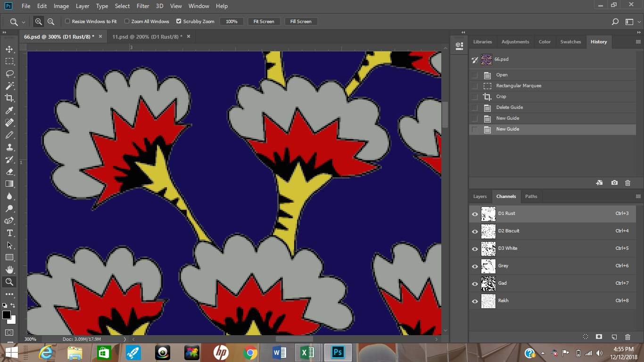
Task: Select the Blur tool
Action: 9,196
